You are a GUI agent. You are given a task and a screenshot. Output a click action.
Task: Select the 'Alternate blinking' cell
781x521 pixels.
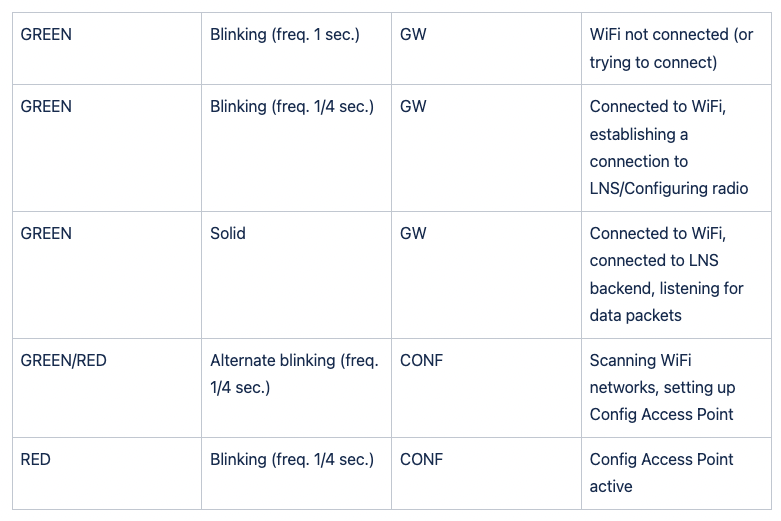coord(296,388)
